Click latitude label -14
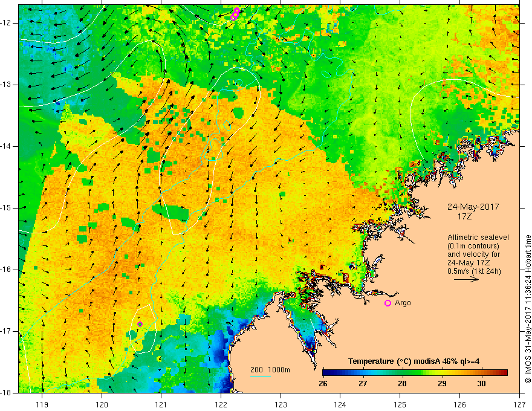The height and width of the screenshot is (411, 532). click(x=6, y=146)
